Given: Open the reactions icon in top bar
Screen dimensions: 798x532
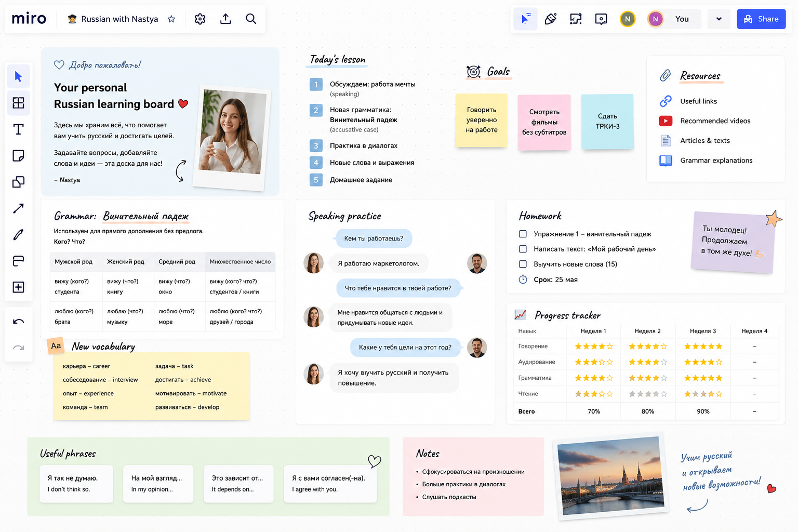Looking at the screenshot, I should tap(551, 19).
